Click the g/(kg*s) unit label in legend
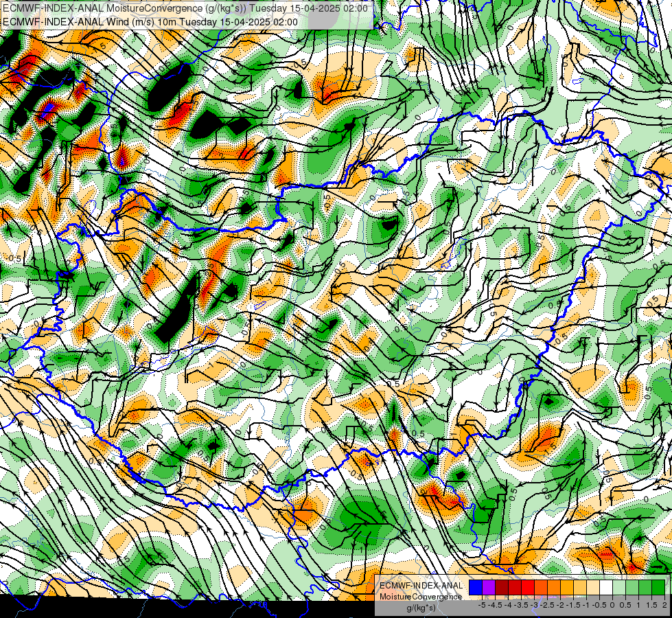 tap(421, 608)
